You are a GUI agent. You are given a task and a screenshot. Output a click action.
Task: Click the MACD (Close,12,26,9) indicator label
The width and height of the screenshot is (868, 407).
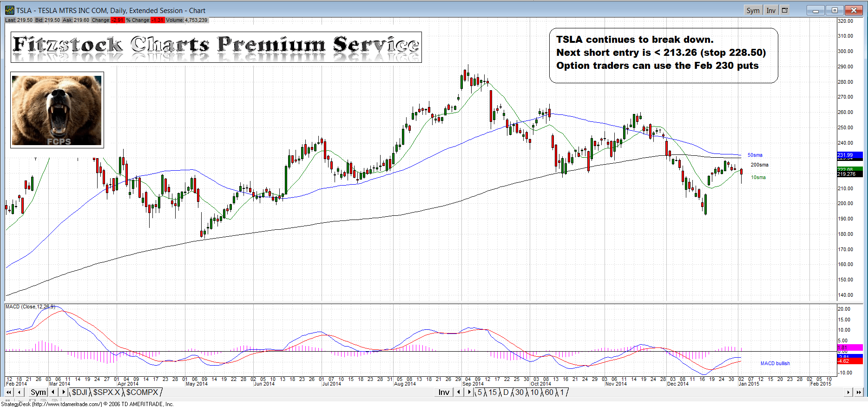[30, 307]
